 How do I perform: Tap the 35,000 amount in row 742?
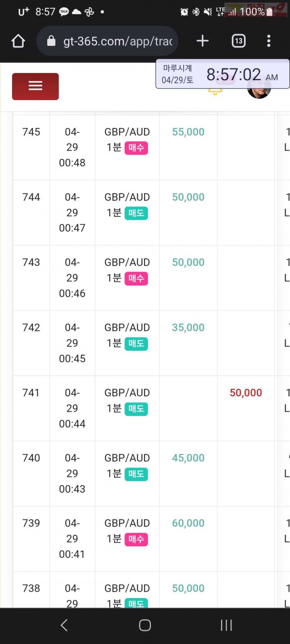188,328
